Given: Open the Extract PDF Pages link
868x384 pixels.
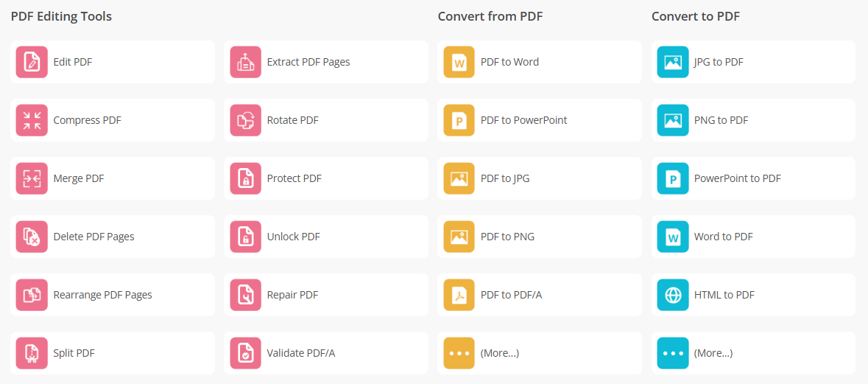Looking at the screenshot, I should point(308,62).
